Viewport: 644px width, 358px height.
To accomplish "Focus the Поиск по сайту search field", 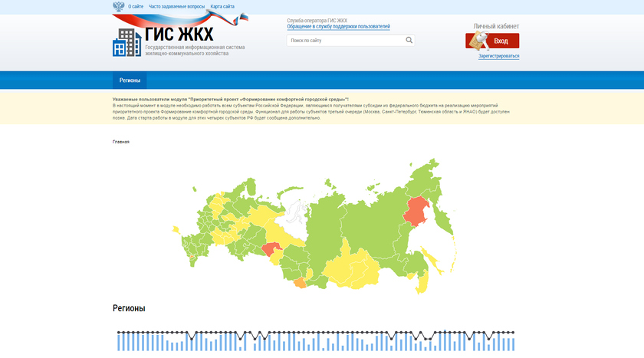I will click(x=345, y=41).
